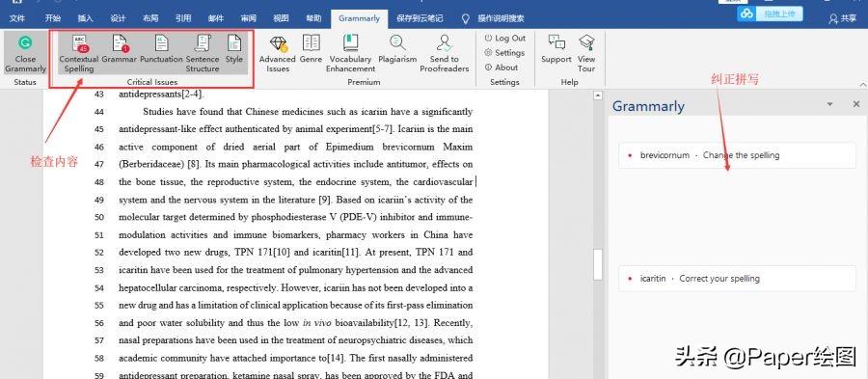Switch to the 插入 tab

click(85, 18)
